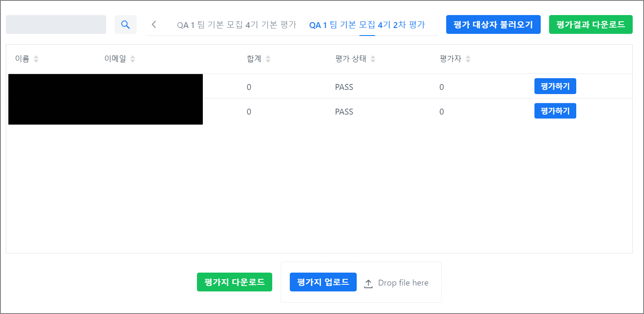The image size is (644, 314).
Task: Click the search magnifier icon
Action: click(x=125, y=24)
